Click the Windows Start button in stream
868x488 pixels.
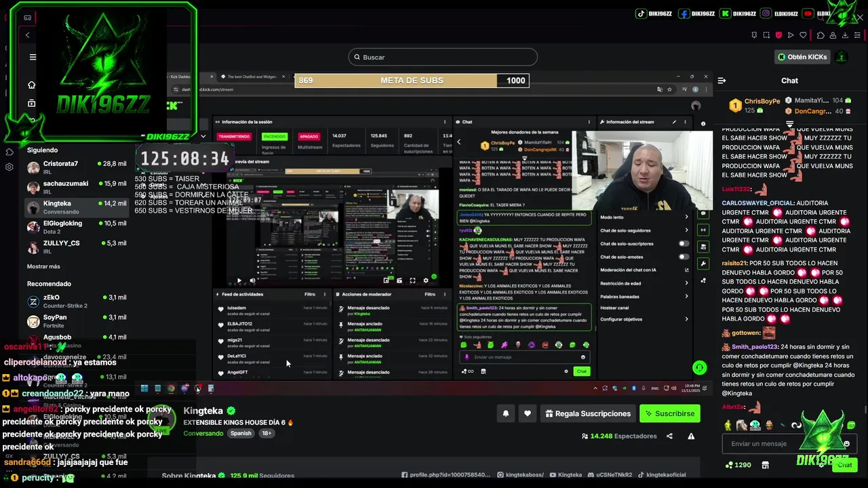[x=144, y=388]
